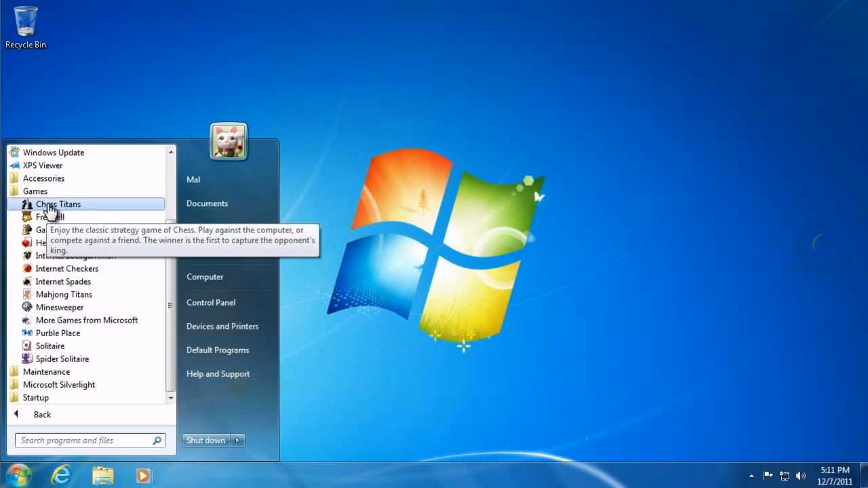Launch Minesweeper
Image resolution: width=868 pixels, height=488 pixels.
60,307
